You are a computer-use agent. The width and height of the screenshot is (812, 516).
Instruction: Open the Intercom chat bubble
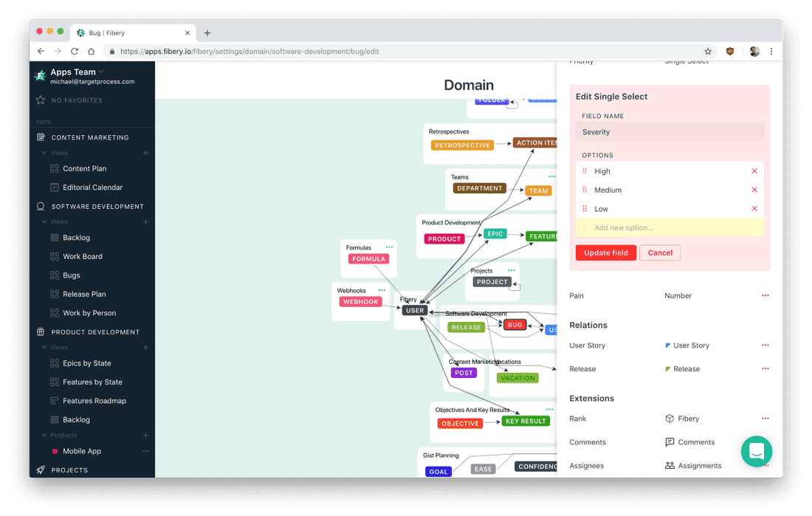(x=756, y=451)
